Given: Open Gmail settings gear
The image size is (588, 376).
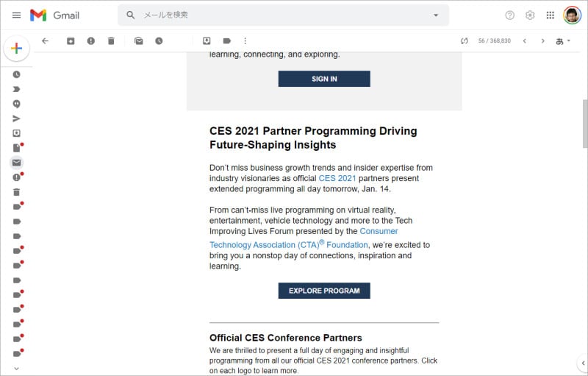Looking at the screenshot, I should pyautogui.click(x=530, y=15).
